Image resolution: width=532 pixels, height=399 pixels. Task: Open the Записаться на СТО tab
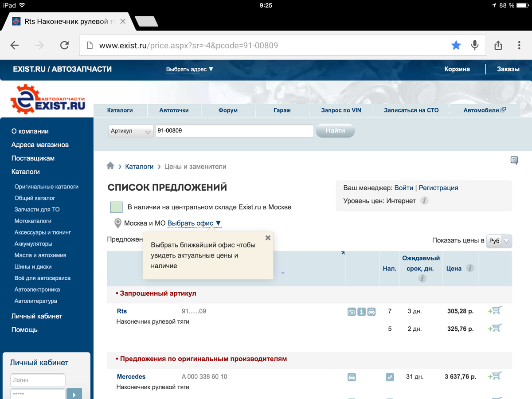click(411, 110)
